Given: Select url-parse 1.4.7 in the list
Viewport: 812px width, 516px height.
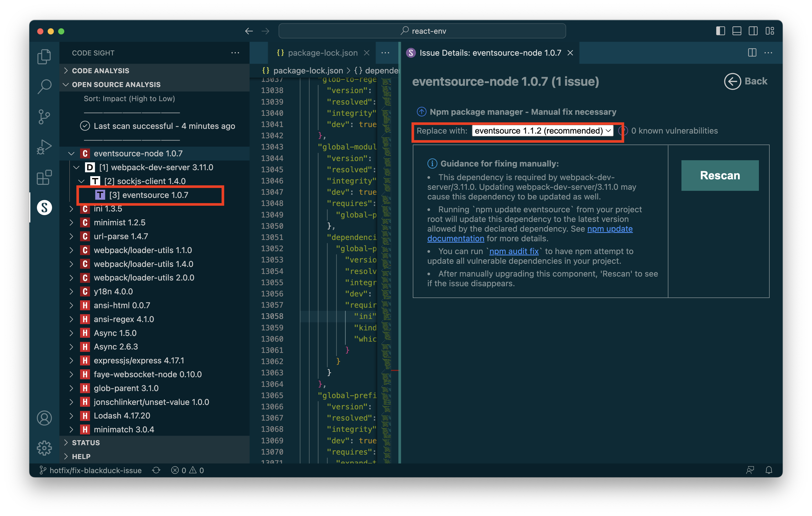Looking at the screenshot, I should point(154,236).
